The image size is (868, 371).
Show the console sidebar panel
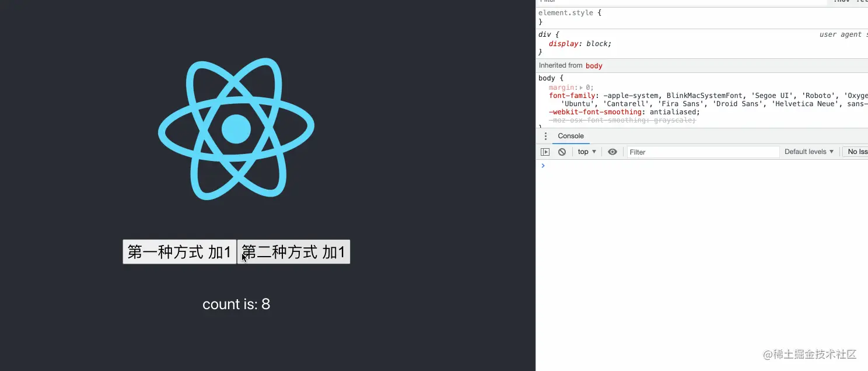[x=545, y=152]
